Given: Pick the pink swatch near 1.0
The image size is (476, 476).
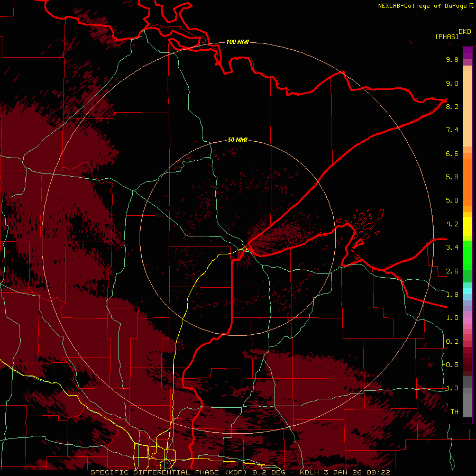Looking at the screenshot, I should 467,321.
